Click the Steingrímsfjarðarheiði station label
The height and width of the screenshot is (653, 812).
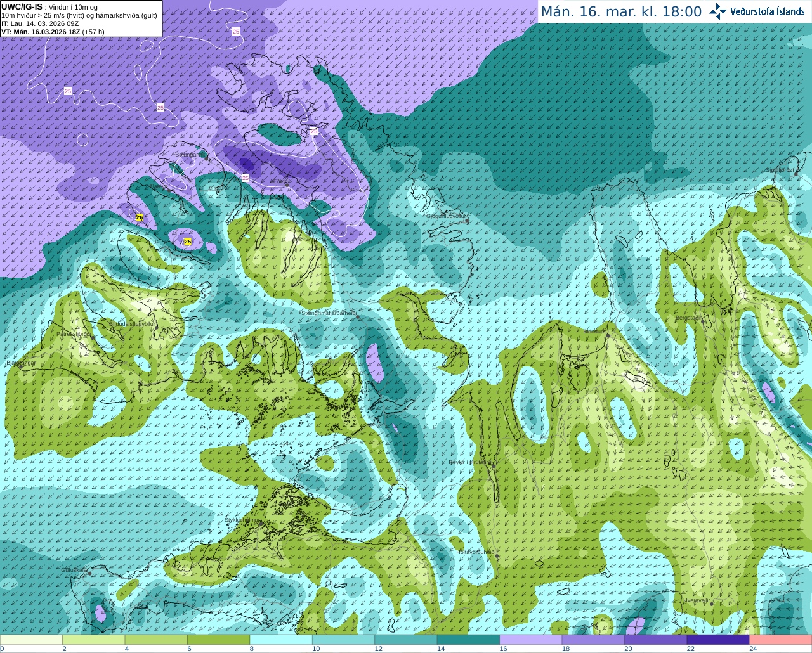(x=328, y=313)
